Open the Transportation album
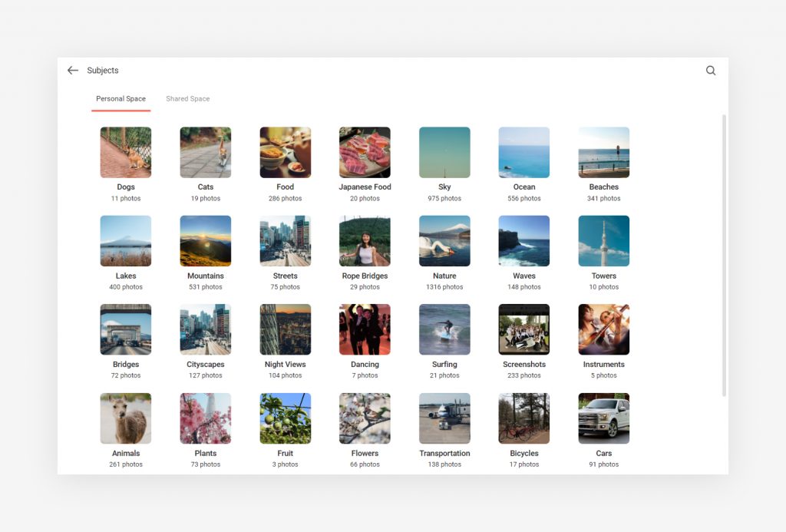Image resolution: width=786 pixels, height=532 pixels. click(444, 418)
